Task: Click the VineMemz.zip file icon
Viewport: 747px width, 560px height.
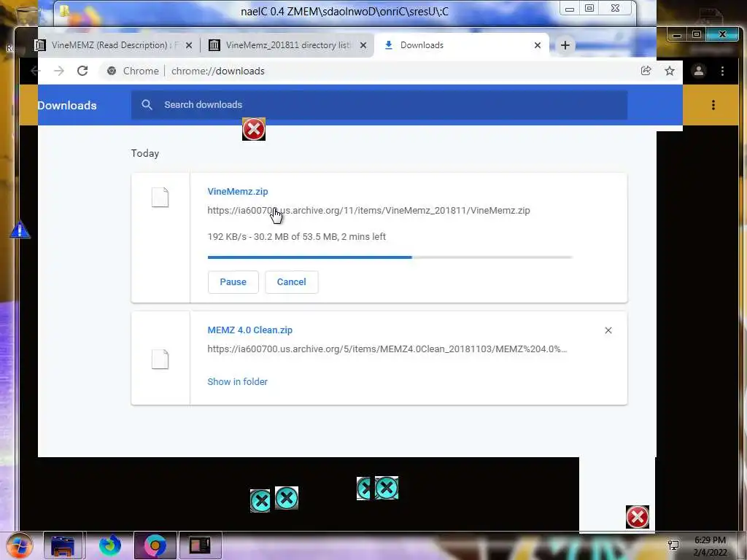Action: point(160,197)
